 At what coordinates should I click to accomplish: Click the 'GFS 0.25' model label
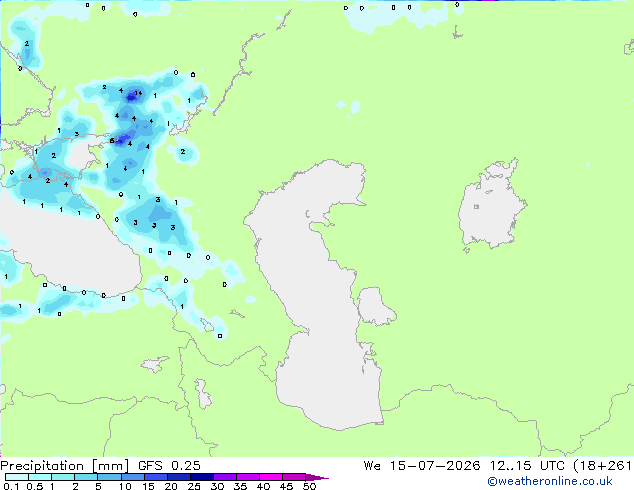tap(169, 465)
